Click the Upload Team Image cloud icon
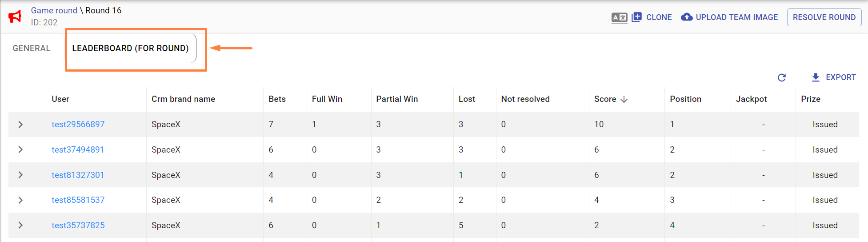The image size is (868, 242). [x=687, y=17]
